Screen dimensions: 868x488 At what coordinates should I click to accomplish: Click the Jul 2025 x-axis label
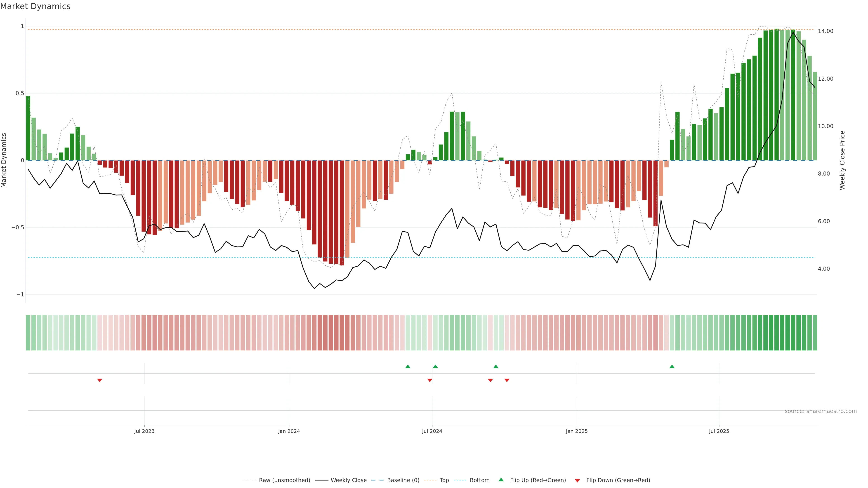coord(719,431)
